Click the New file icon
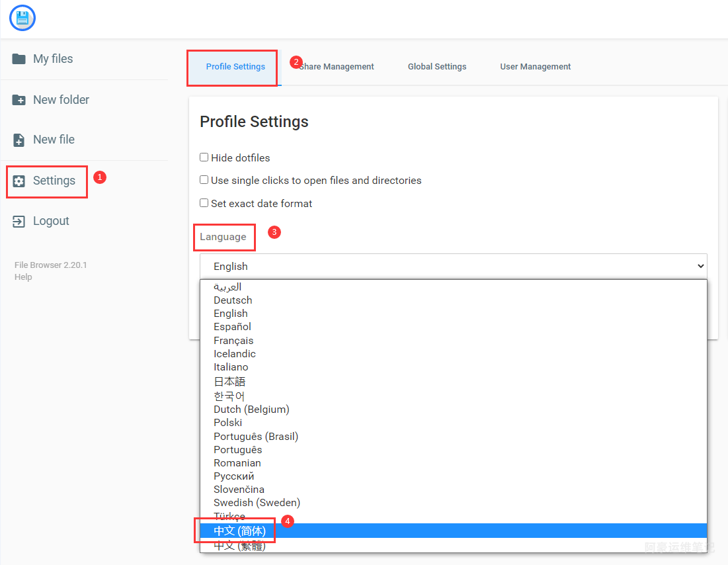This screenshot has height=565, width=728. [x=19, y=140]
